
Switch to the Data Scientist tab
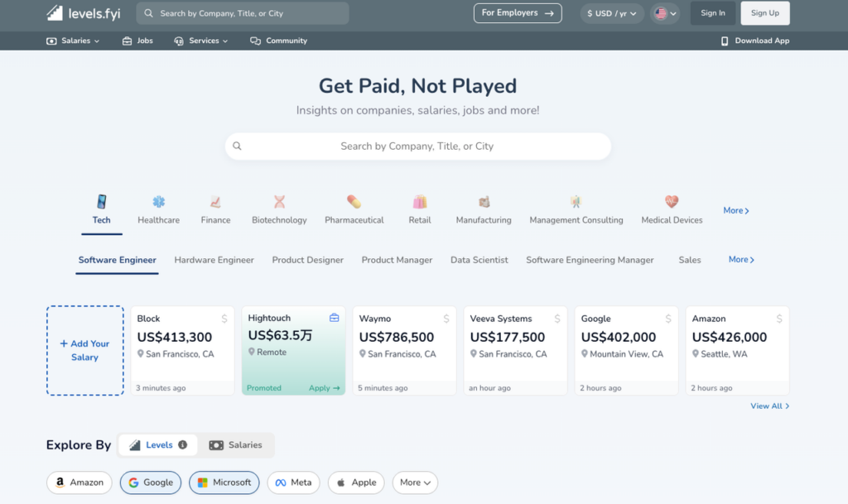479,260
